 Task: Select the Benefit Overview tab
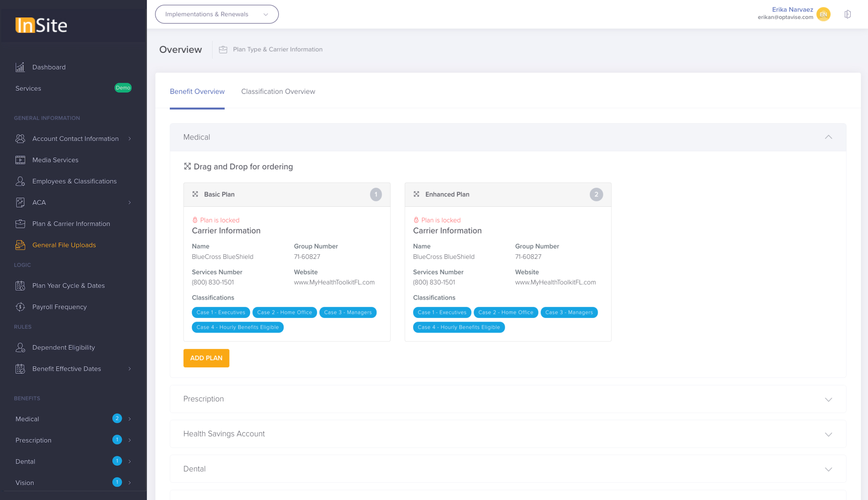click(197, 91)
